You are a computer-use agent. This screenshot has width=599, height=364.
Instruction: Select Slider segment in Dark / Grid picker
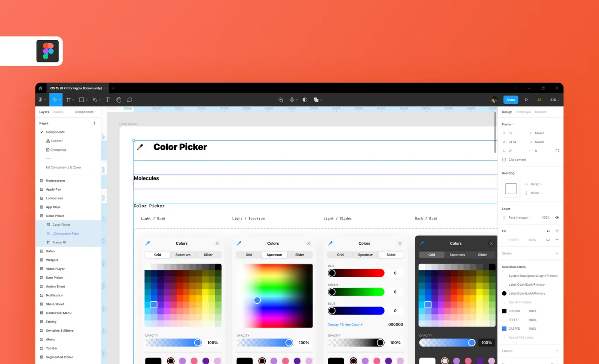pos(482,255)
